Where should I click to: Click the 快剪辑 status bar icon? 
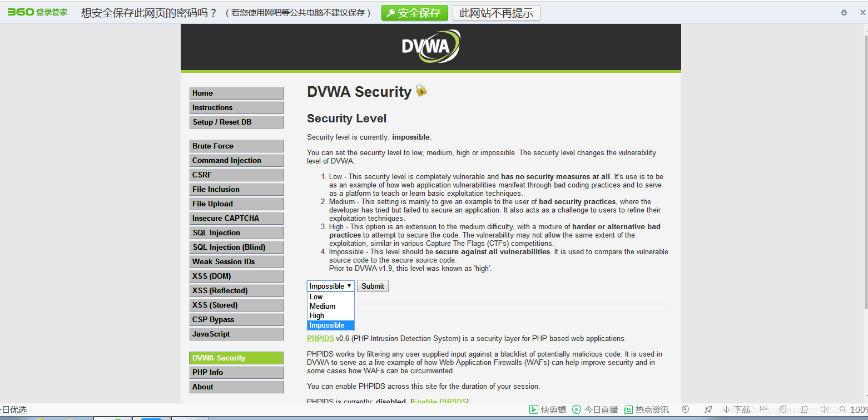tap(548, 409)
